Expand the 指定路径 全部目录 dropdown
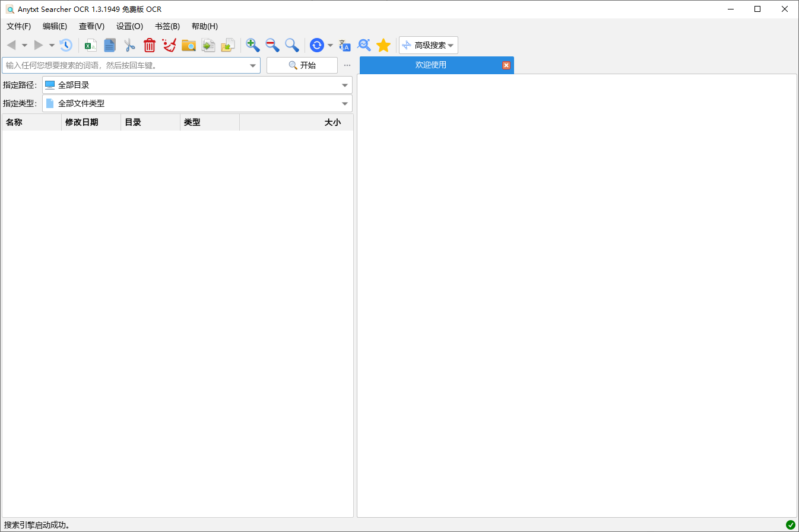Screen dimensions: 799x532 coord(344,85)
